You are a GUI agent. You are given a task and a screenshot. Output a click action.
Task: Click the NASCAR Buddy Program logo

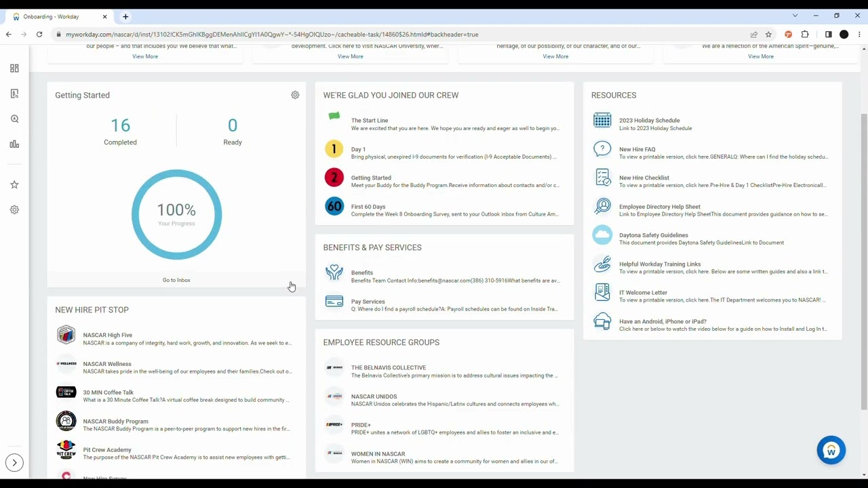[66, 421]
